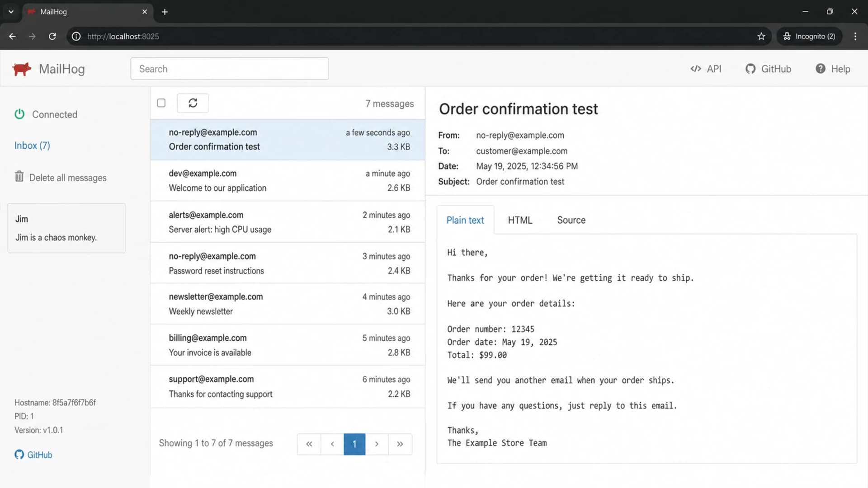Tick the select-all messages checkbox
Image resolution: width=868 pixels, height=488 pixels.
[x=161, y=103]
